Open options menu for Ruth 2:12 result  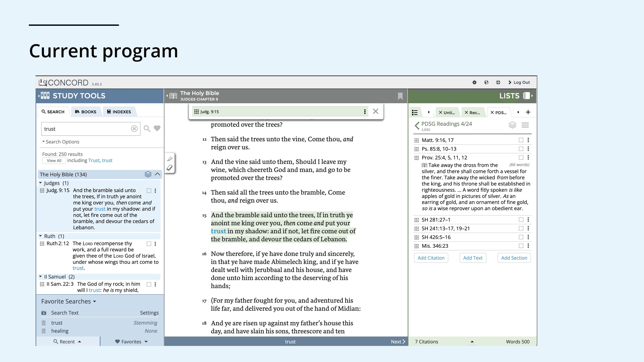[x=155, y=244]
